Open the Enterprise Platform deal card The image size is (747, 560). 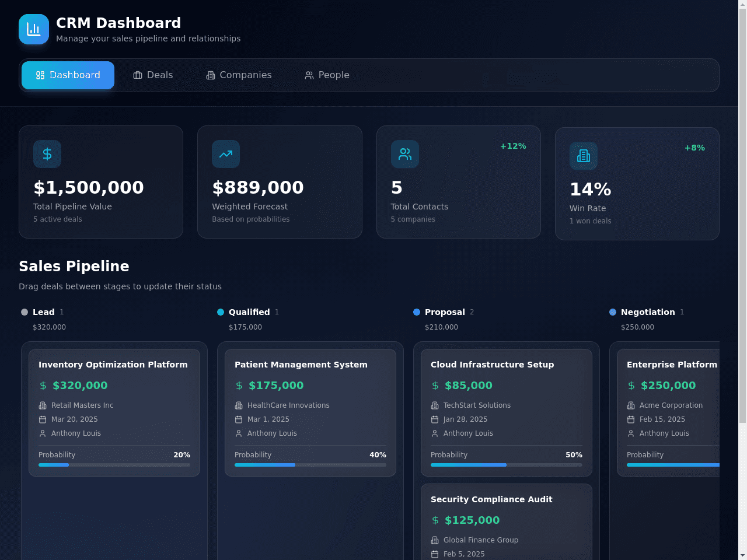pyautogui.click(x=668, y=412)
